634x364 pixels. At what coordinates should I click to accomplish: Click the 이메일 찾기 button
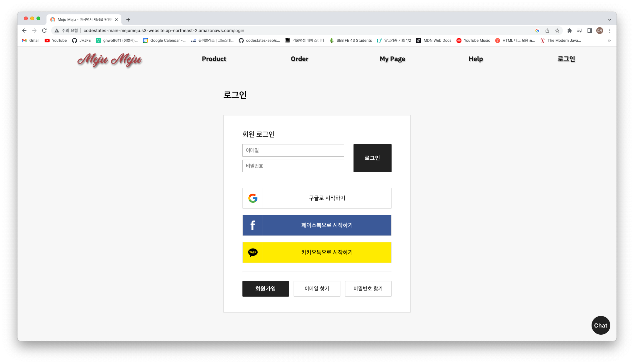point(317,289)
